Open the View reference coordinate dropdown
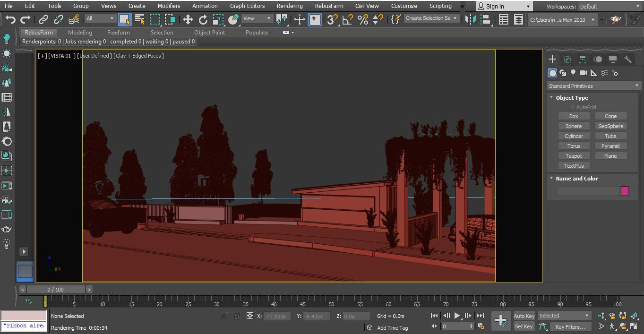Viewport: 644px width, 334px height. [x=257, y=19]
